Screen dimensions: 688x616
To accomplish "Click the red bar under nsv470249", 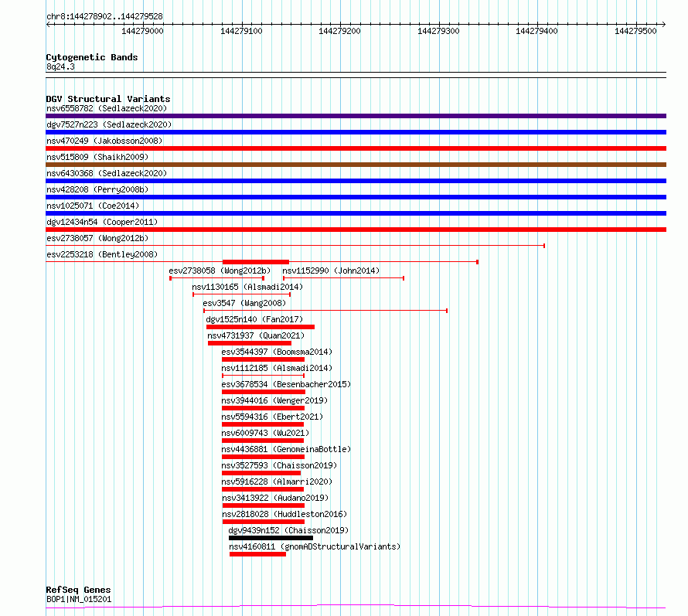I will [x=356, y=148].
